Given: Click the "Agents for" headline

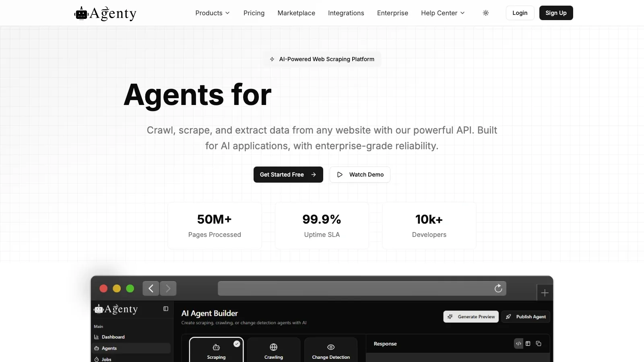Looking at the screenshot, I should pos(198,95).
